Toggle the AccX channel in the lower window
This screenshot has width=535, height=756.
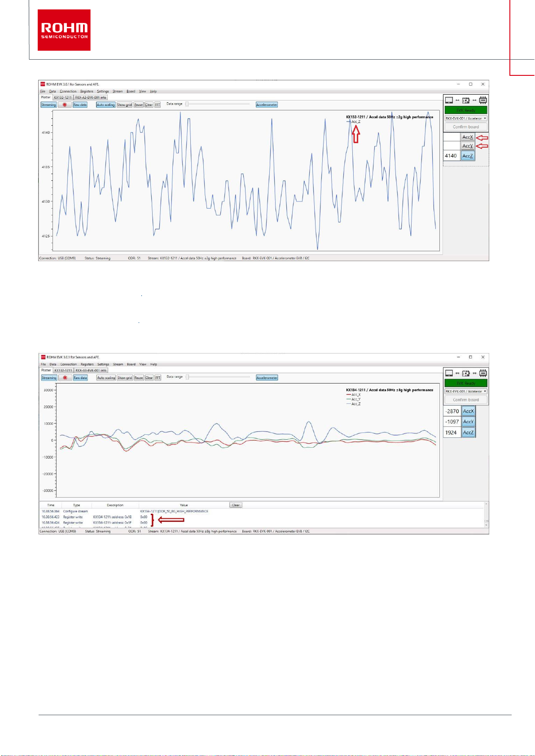[468, 411]
